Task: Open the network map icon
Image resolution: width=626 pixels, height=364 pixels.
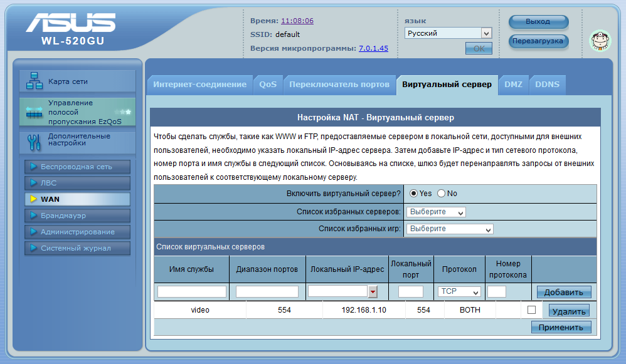Action: [x=34, y=81]
